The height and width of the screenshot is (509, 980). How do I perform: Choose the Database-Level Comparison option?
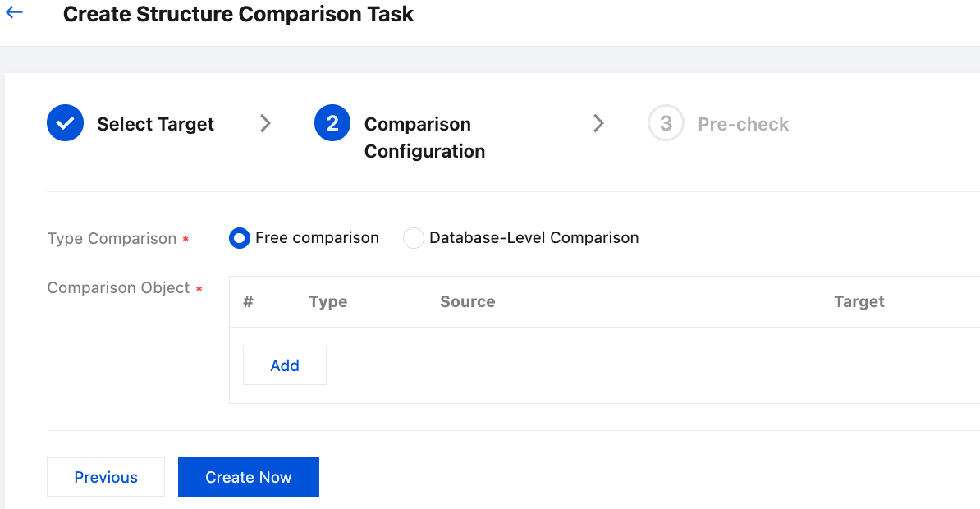tap(414, 239)
